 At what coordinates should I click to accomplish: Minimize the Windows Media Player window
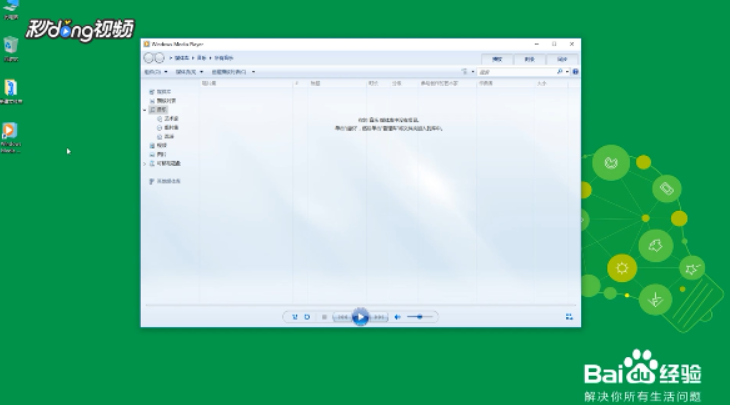[x=537, y=44]
